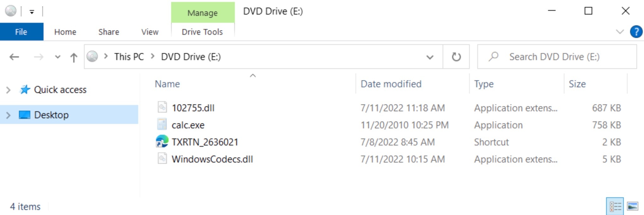Click the TXRTN_2636021 shortcut icon
The image size is (644, 215).
coord(162,142)
